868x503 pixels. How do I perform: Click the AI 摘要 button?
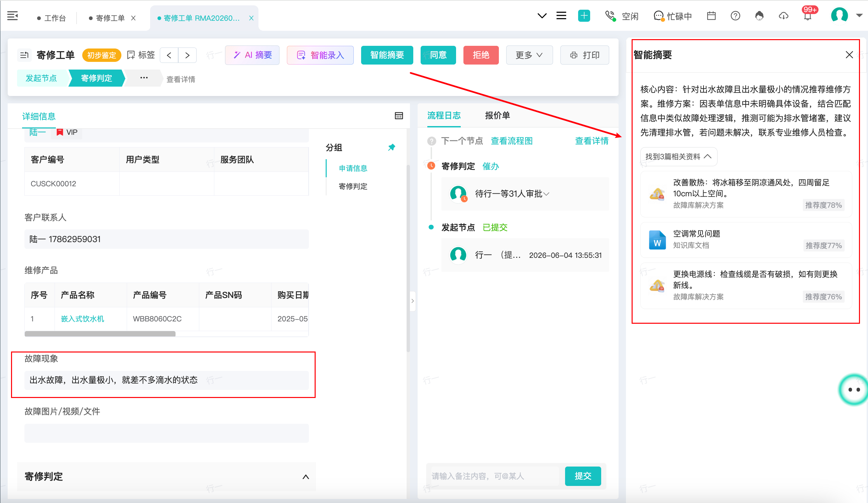click(x=252, y=55)
